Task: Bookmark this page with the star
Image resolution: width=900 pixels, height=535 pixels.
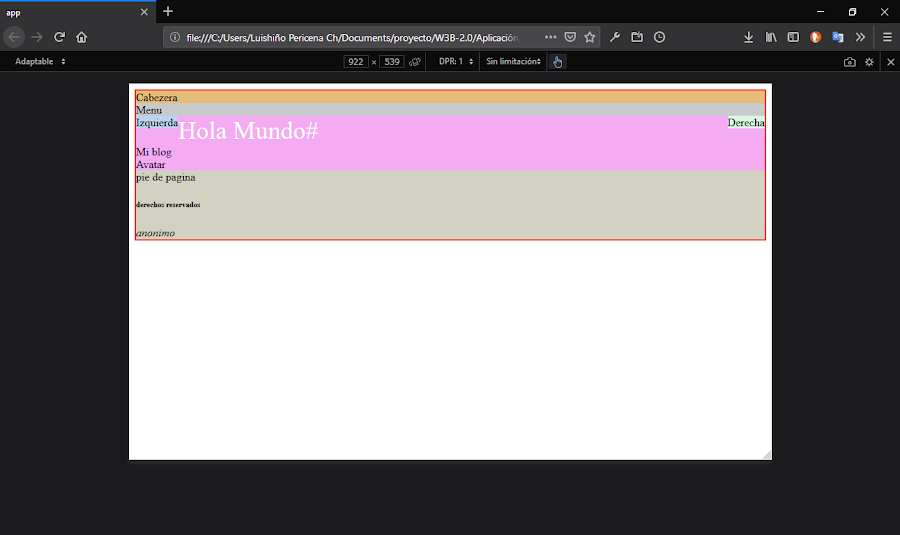Action: point(589,37)
